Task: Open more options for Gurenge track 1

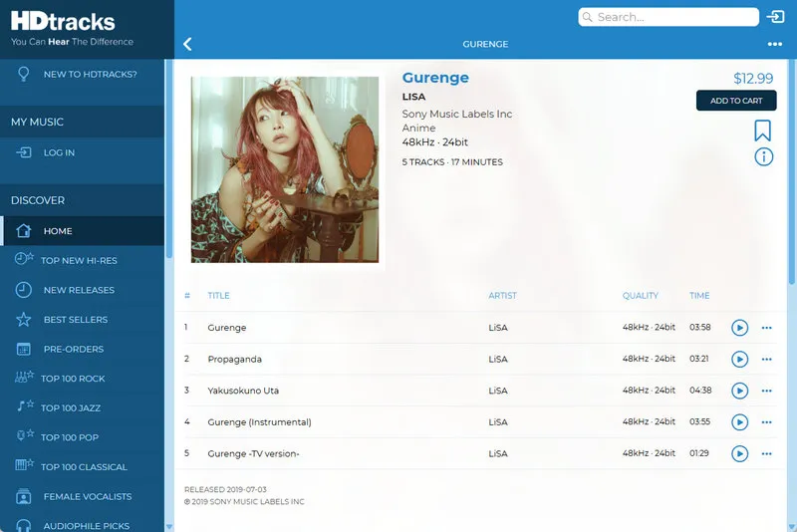Action: coord(766,328)
